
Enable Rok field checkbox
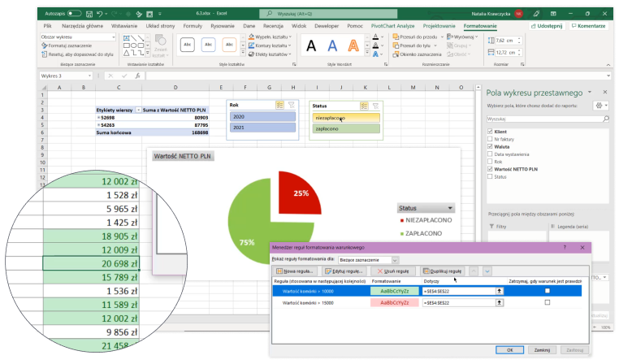(x=489, y=161)
